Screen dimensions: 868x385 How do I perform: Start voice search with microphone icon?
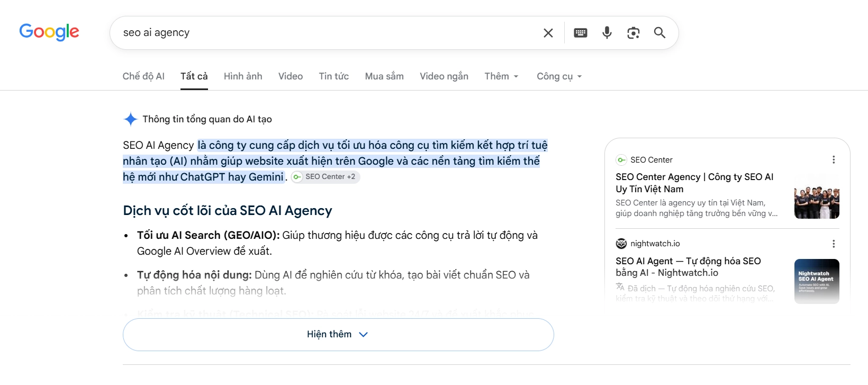(607, 33)
